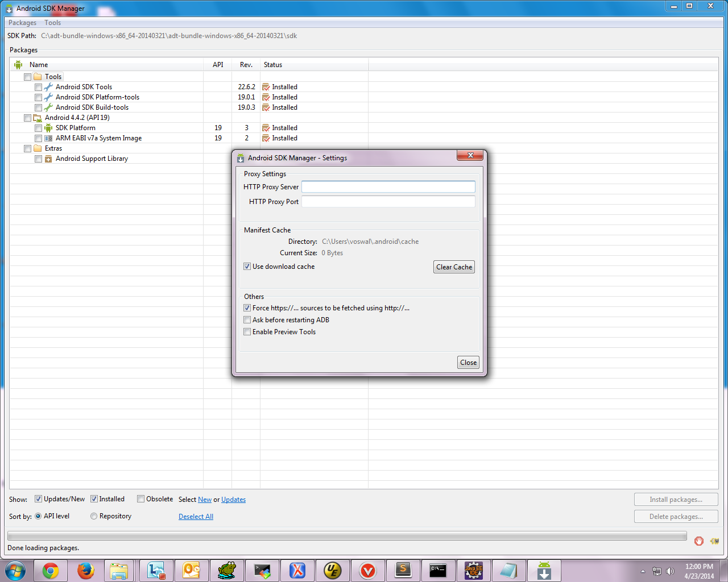Select the API level sort option
Image resolution: width=728 pixels, height=582 pixels.
(x=38, y=516)
